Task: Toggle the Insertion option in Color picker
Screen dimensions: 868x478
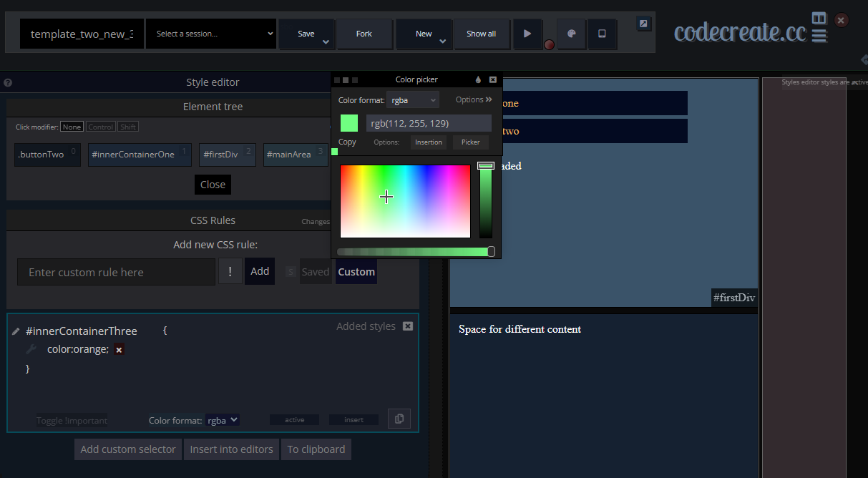Action: click(x=429, y=142)
